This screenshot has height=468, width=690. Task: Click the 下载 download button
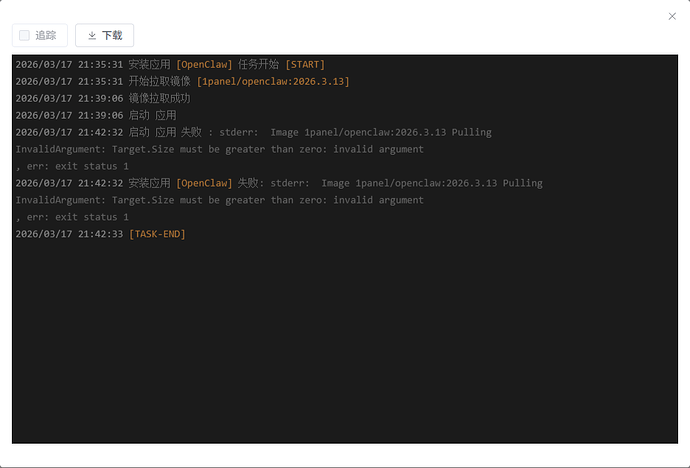[105, 35]
